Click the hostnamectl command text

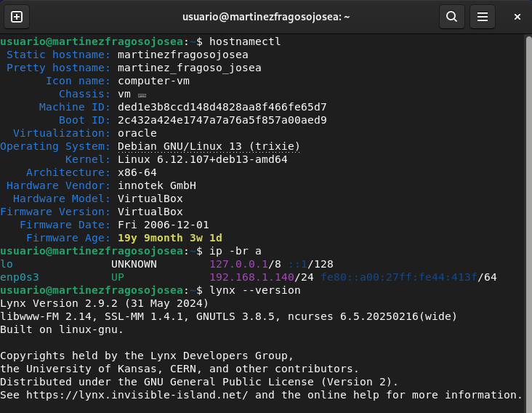tap(245, 41)
